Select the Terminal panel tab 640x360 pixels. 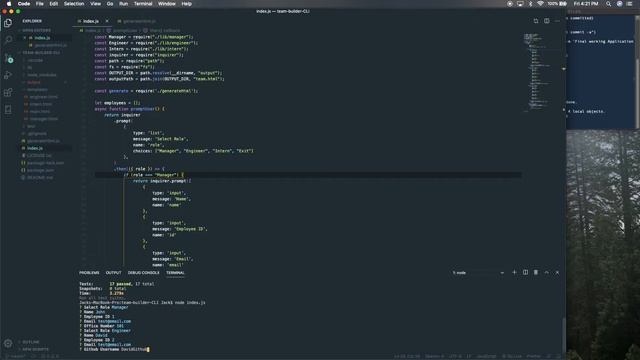(175, 272)
